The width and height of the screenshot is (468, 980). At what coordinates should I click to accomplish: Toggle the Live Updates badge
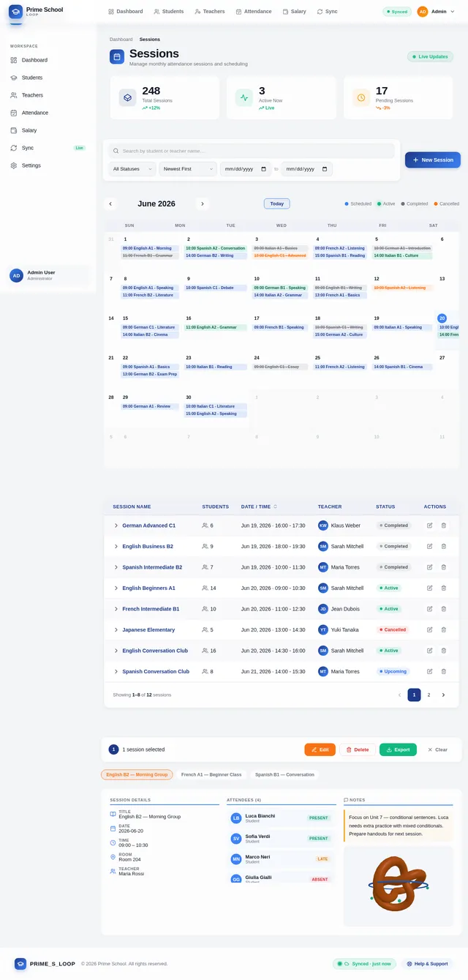(430, 56)
